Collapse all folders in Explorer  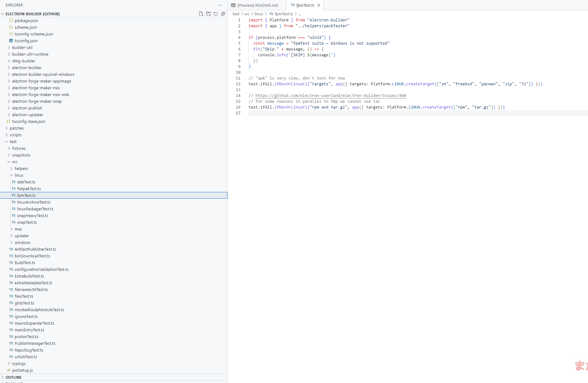tap(223, 14)
